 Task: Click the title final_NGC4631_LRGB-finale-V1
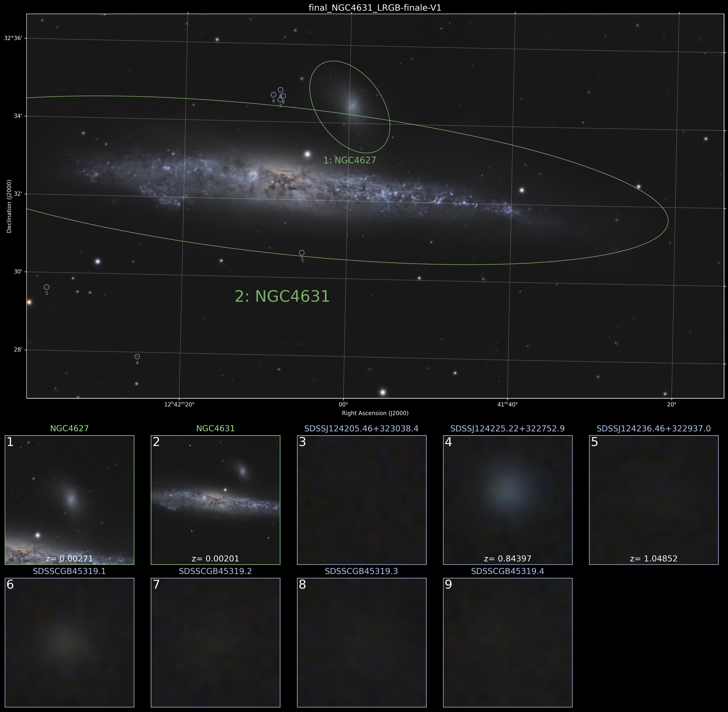coord(375,8)
